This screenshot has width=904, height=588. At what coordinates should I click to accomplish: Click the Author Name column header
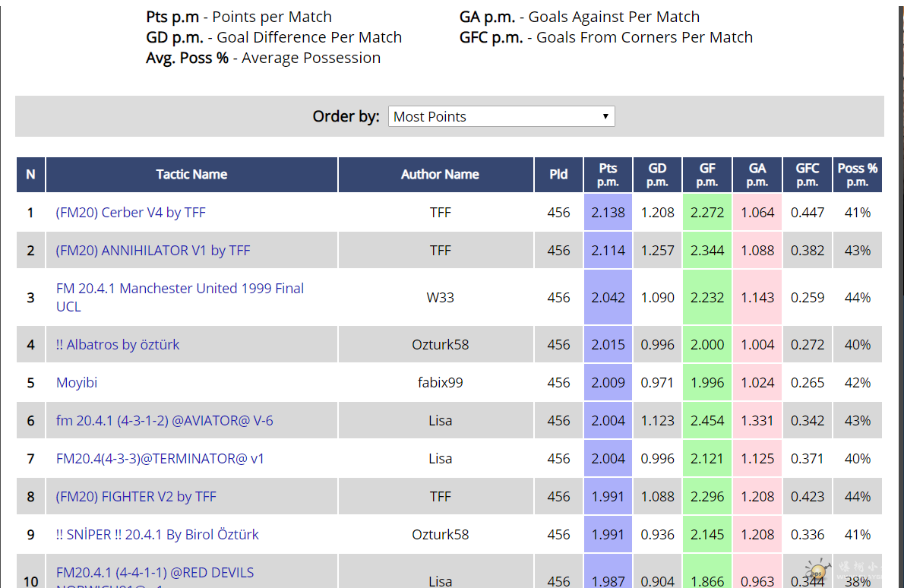pyautogui.click(x=440, y=175)
